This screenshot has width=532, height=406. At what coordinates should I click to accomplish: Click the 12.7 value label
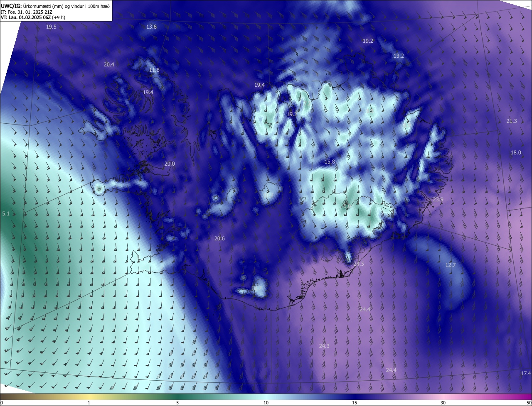[x=451, y=265]
